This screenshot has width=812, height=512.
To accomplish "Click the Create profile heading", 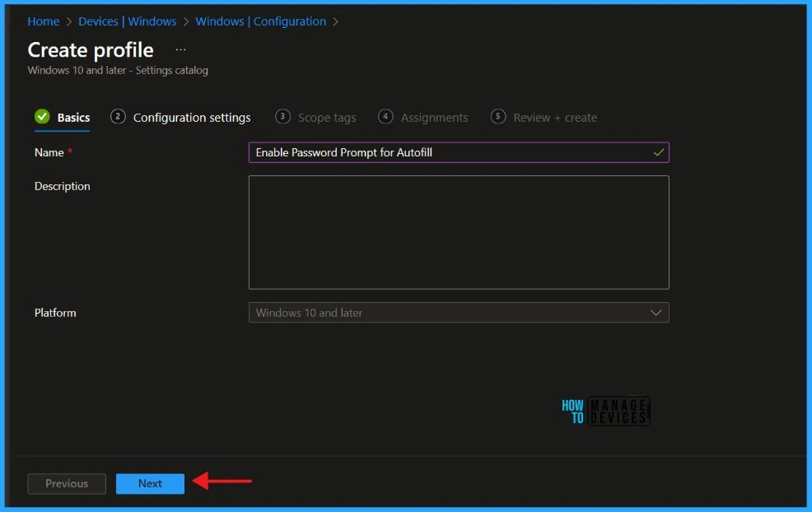I will (x=91, y=50).
